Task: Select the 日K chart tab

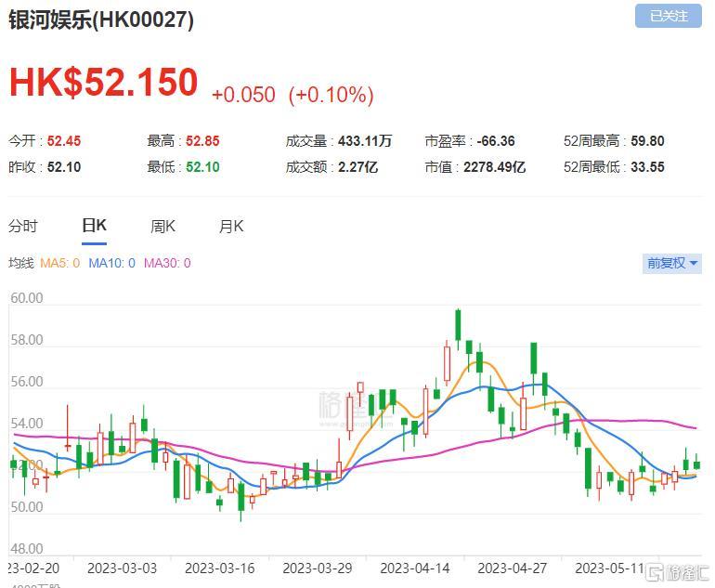Action: point(95,226)
